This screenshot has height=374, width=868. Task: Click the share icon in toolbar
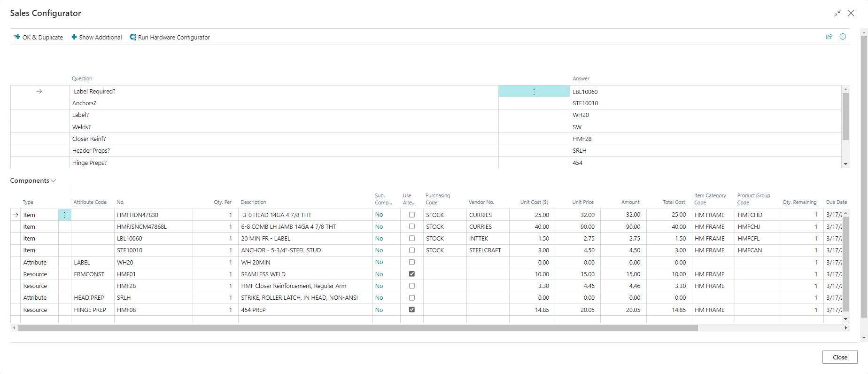point(829,37)
